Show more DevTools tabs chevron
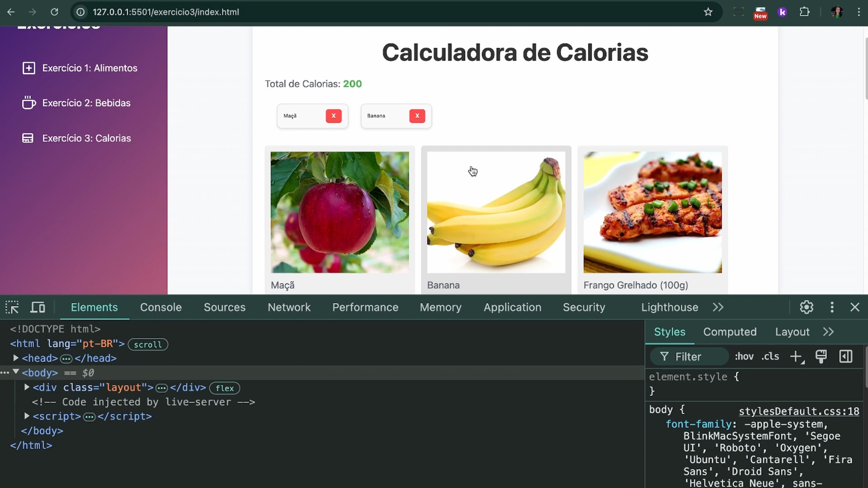This screenshot has height=488, width=868. point(718,307)
